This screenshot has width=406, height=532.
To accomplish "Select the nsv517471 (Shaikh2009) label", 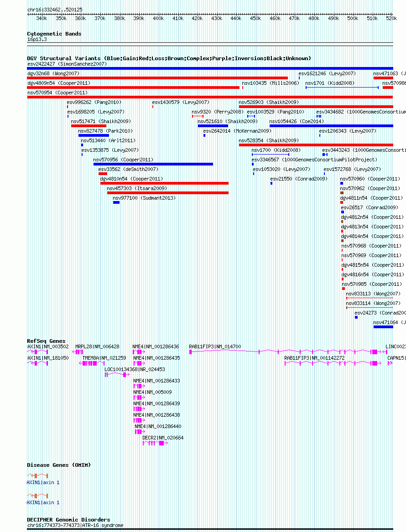I will tap(101, 121).
